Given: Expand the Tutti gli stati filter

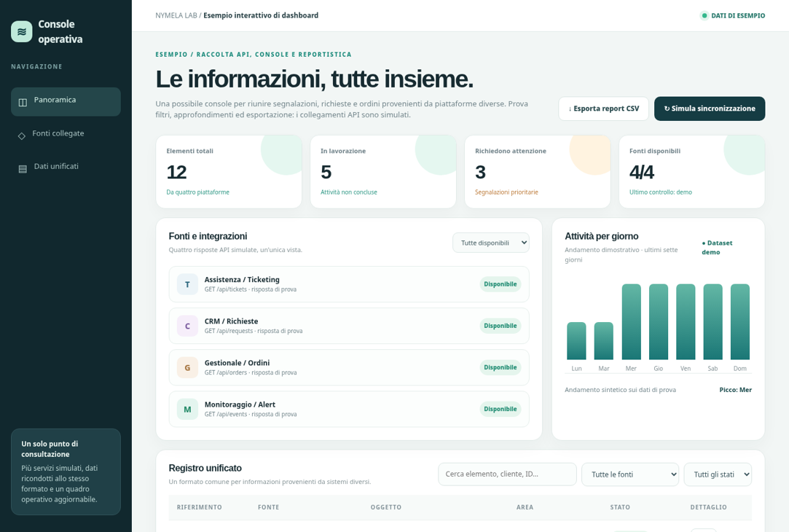Looking at the screenshot, I should [x=718, y=474].
